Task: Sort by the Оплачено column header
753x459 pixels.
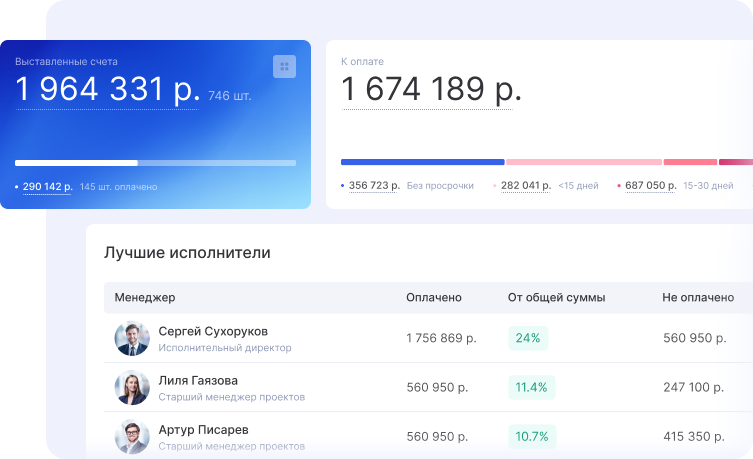Action: click(433, 297)
